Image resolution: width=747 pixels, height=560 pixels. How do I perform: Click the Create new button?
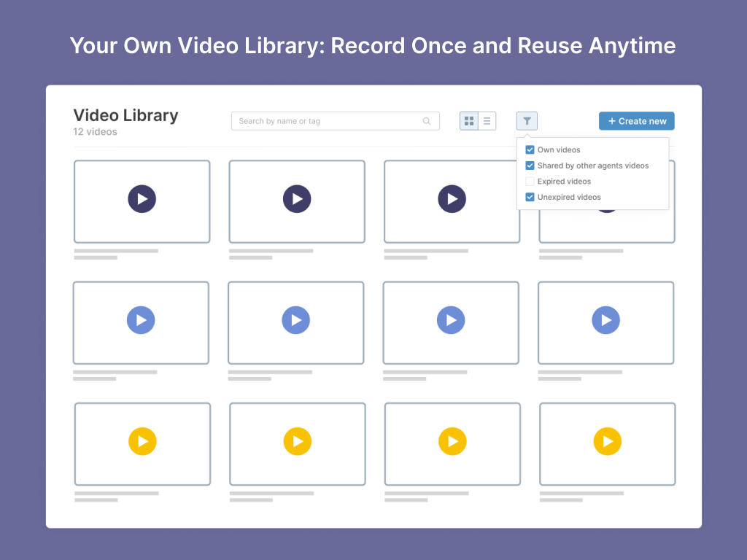tap(636, 121)
